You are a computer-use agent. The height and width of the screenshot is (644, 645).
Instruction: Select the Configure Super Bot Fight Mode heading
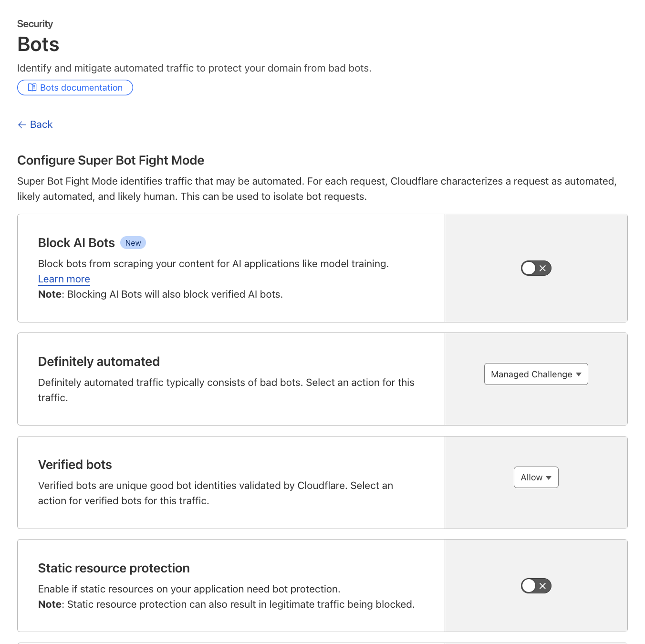(111, 160)
